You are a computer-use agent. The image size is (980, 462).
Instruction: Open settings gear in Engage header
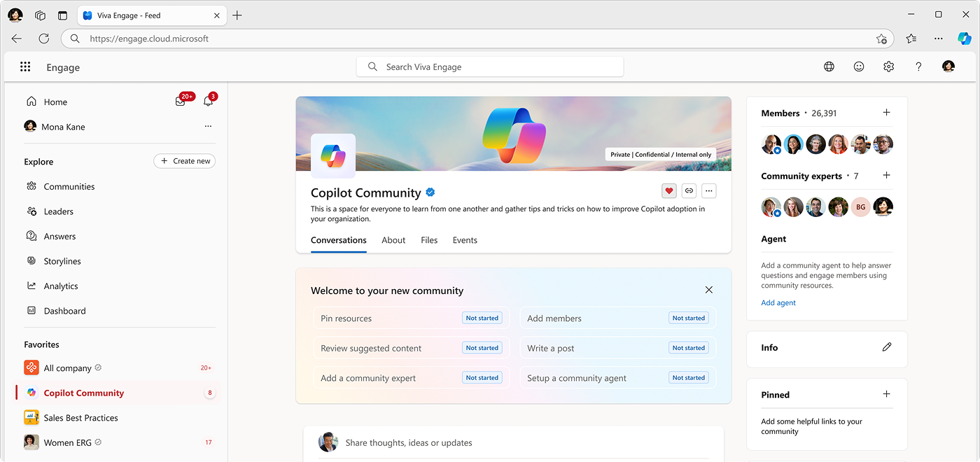[x=888, y=66]
